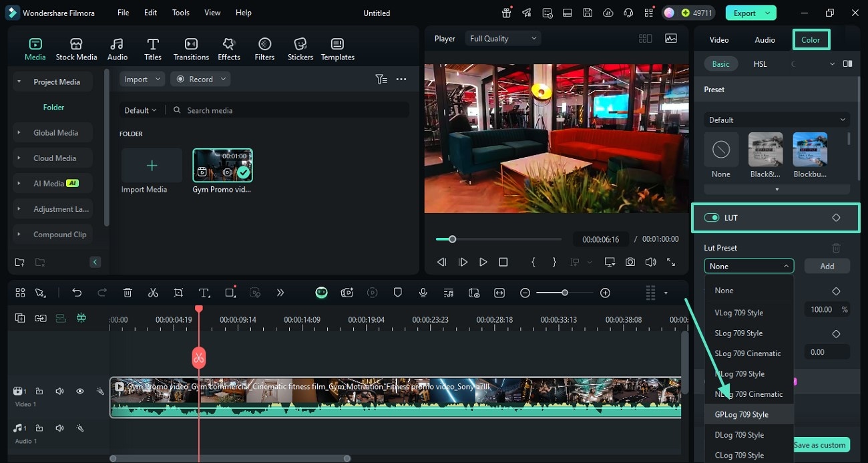
Task: Open the Full Quality dropdown in the player
Action: (x=503, y=39)
